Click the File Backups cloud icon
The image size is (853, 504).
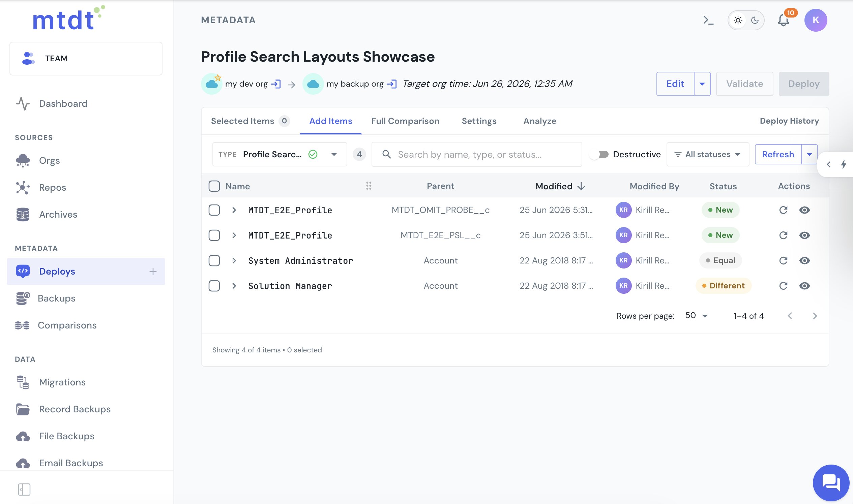[23, 436]
